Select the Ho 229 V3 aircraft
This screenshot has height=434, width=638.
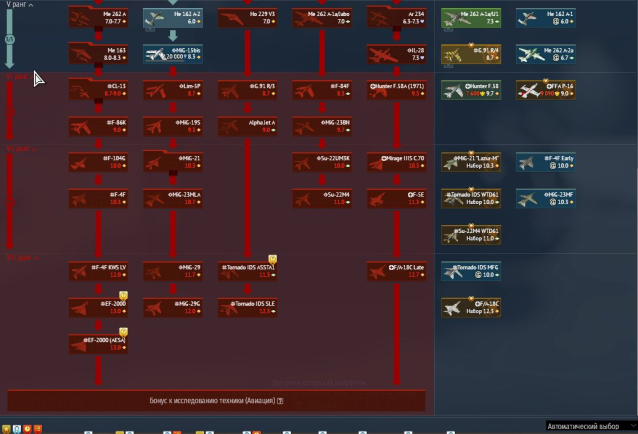(x=247, y=17)
